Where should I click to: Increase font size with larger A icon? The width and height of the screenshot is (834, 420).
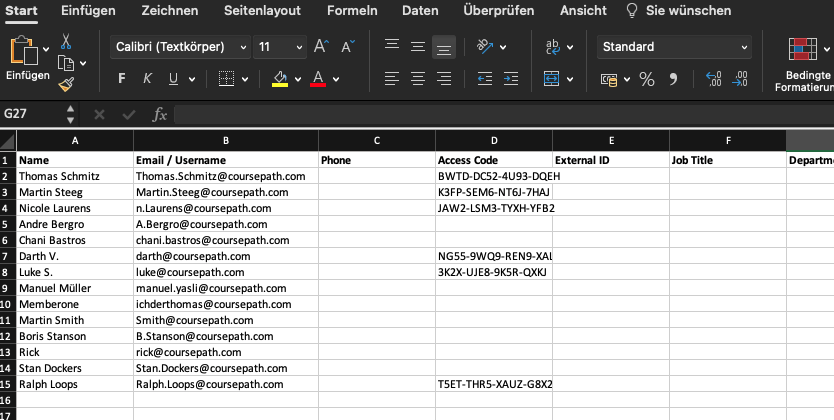(321, 47)
